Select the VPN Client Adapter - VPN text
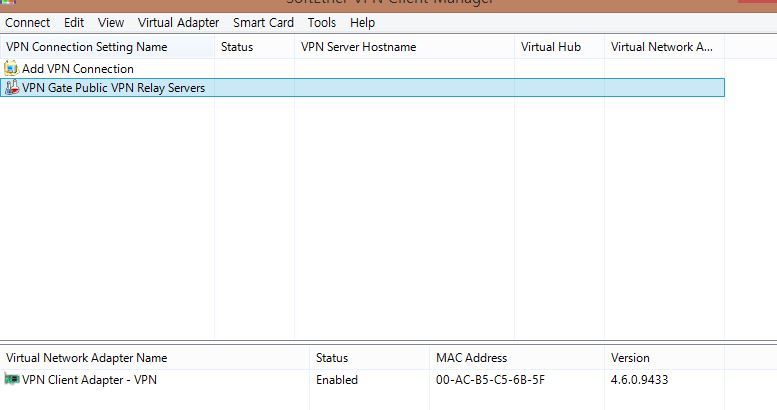The image size is (777, 410). [x=89, y=380]
